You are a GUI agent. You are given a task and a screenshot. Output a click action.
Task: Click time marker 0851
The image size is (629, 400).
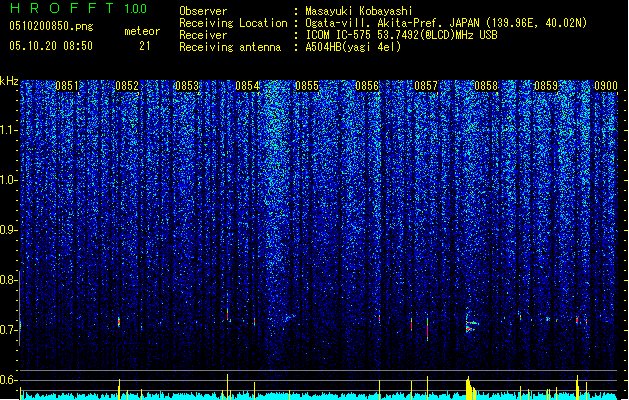(67, 86)
